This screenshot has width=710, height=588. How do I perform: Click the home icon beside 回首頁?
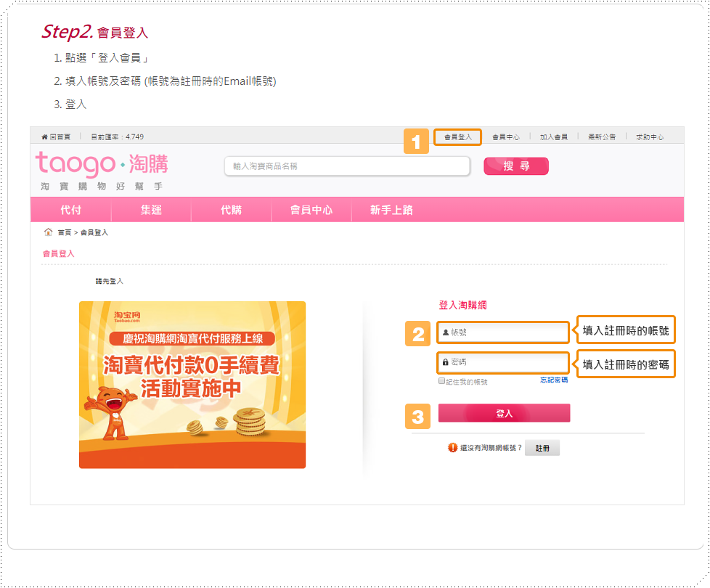44,136
